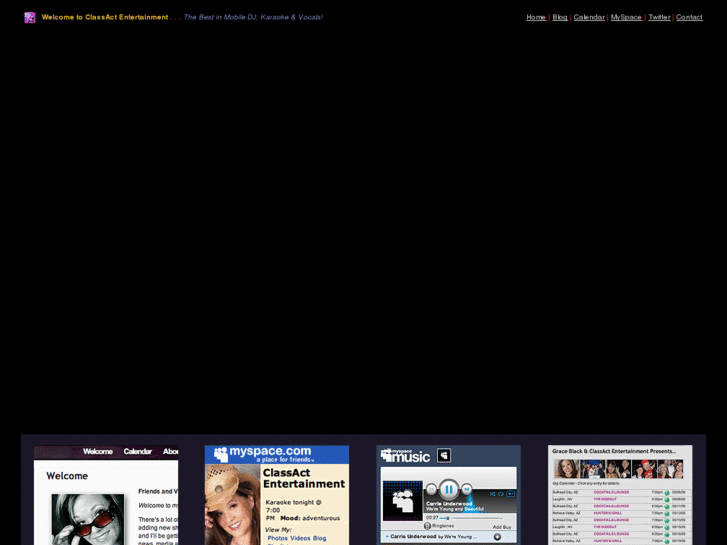727x545 pixels.
Task: Open the Twitter link
Action: point(659,17)
